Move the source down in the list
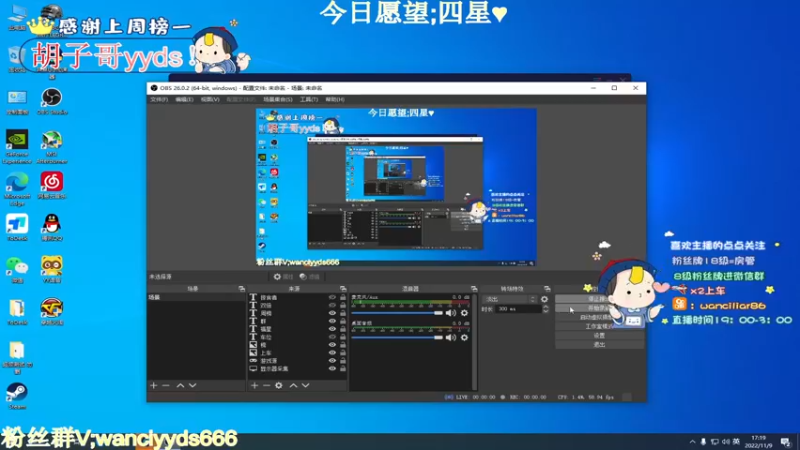This screenshot has height=450, width=800. pos(306,385)
